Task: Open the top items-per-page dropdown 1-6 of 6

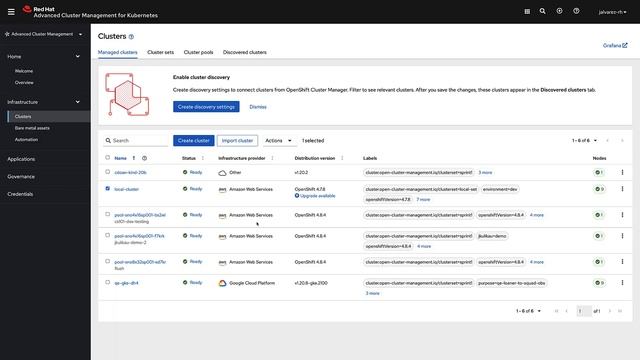Action: click(x=584, y=140)
